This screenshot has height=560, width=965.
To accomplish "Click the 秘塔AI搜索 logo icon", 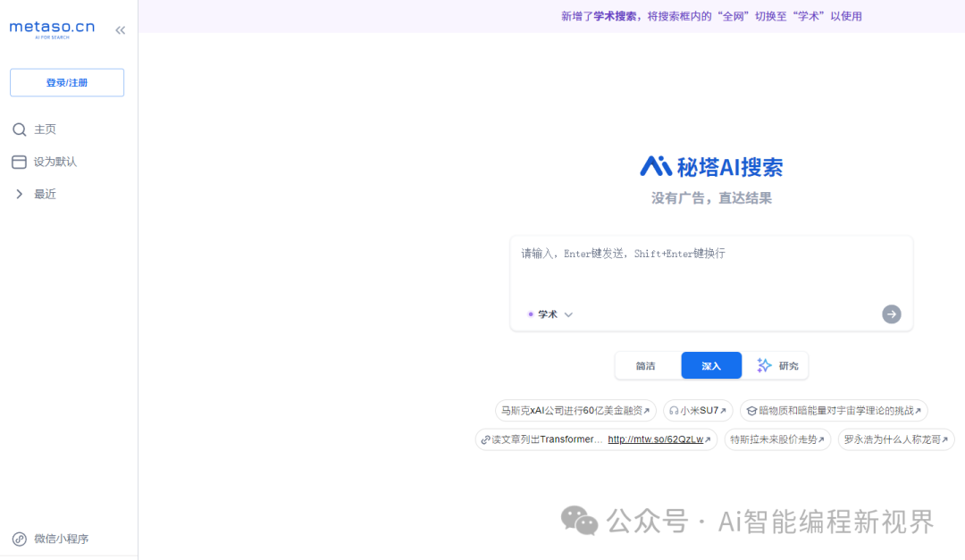I will [656, 166].
